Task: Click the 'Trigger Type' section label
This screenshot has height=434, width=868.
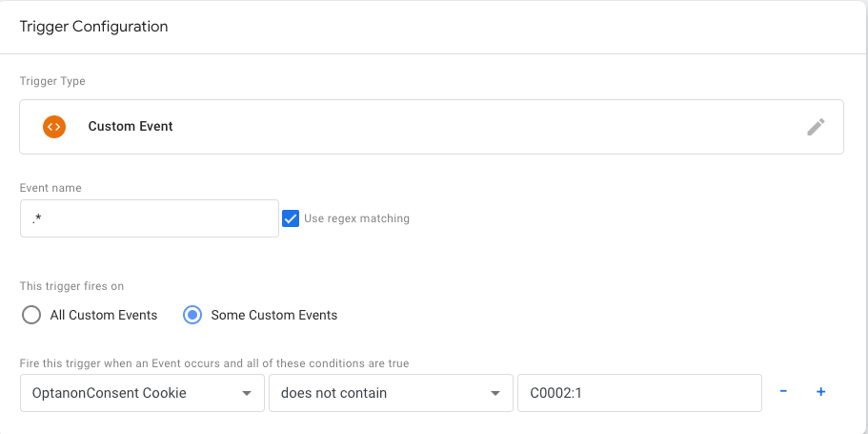Action: 52,82
